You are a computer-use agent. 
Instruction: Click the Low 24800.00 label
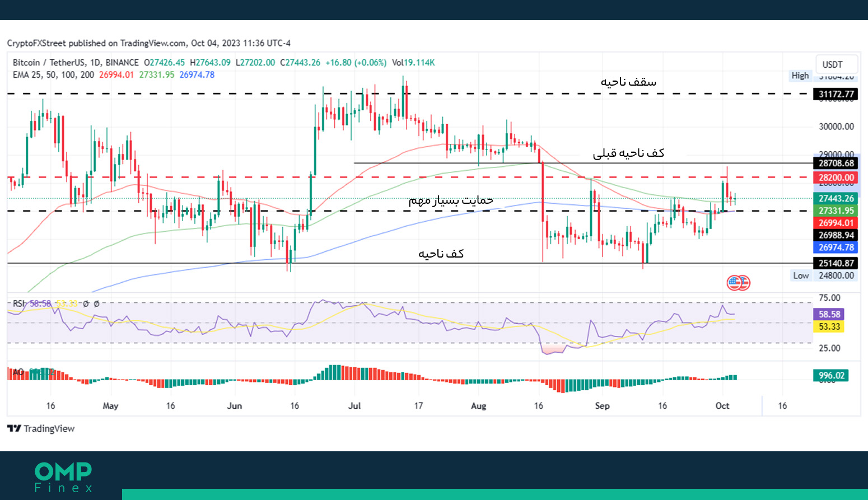tap(824, 275)
